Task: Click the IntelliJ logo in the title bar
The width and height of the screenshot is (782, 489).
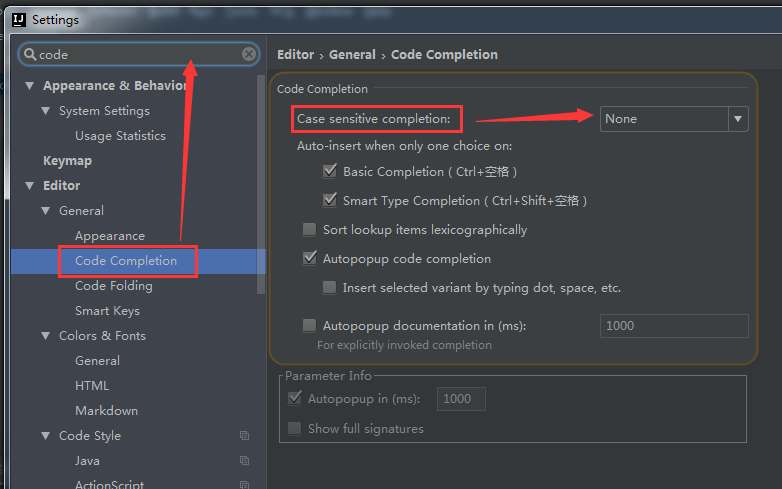Action: coord(16,19)
